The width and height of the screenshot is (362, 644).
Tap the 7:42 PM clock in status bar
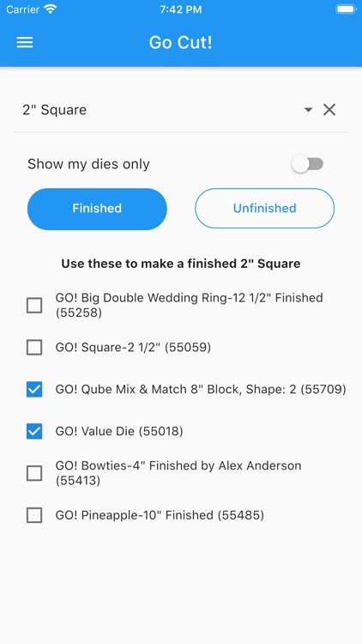181,9
